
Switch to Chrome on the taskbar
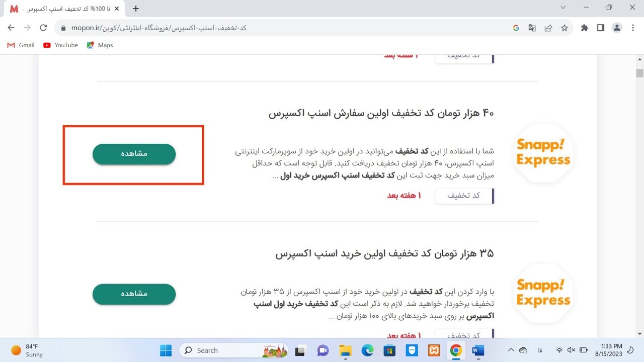coord(456,350)
